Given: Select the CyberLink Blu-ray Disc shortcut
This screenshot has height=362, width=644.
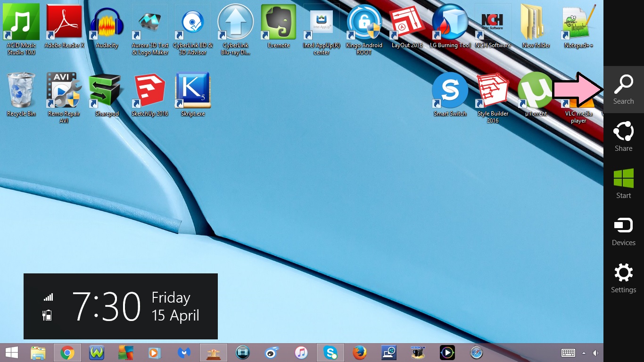Looking at the screenshot, I should pos(236,30).
